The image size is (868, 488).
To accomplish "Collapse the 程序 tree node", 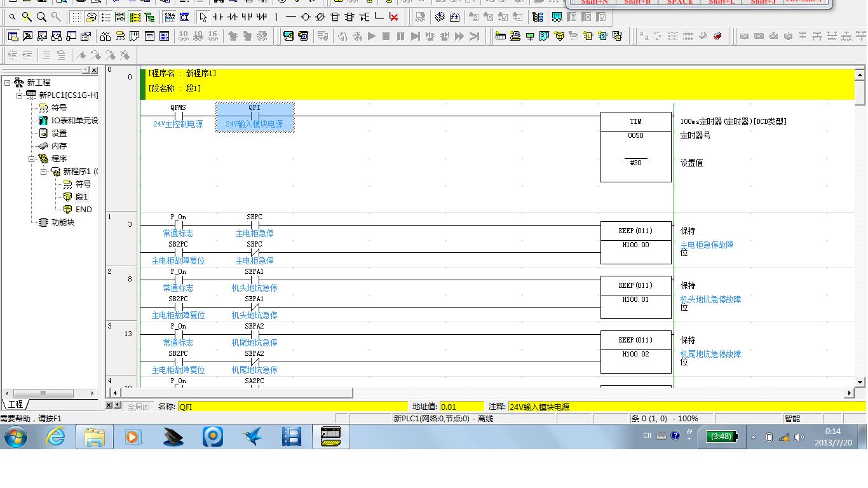I will tap(31, 159).
